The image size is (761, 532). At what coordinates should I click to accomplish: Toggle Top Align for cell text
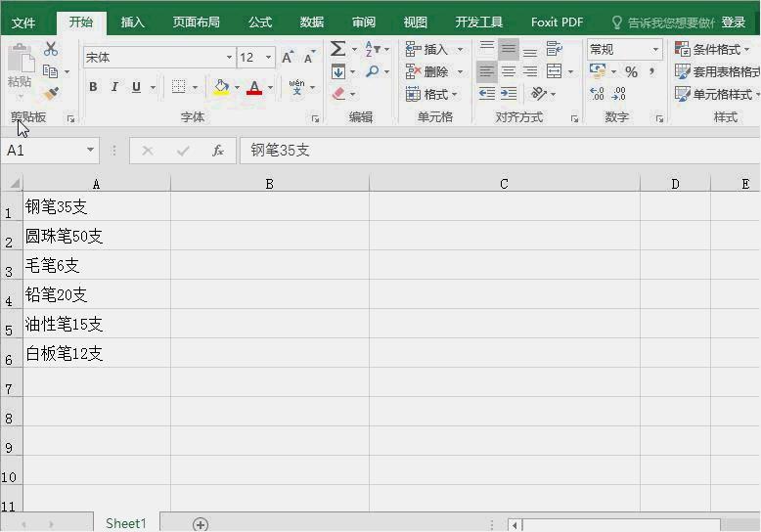[x=487, y=49]
